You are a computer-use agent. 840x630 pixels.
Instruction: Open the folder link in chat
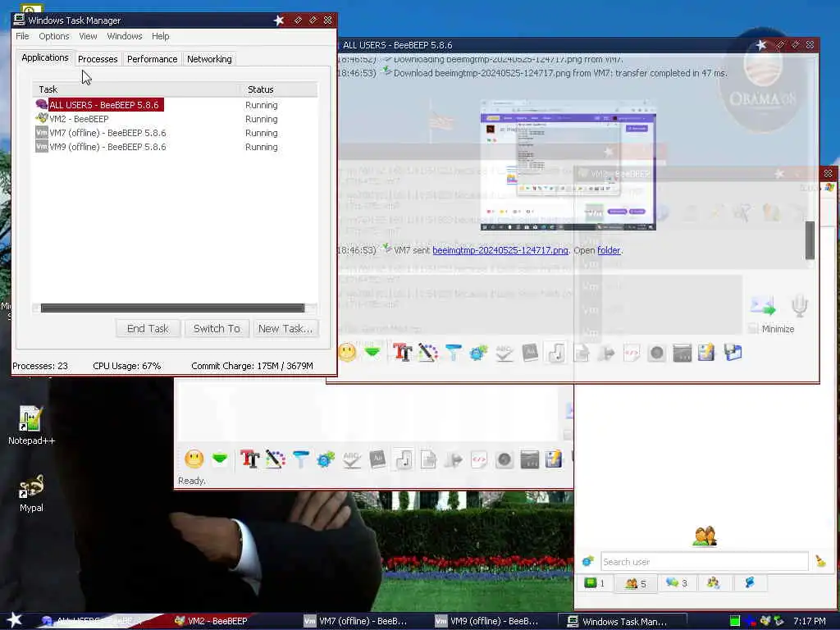[x=609, y=250]
